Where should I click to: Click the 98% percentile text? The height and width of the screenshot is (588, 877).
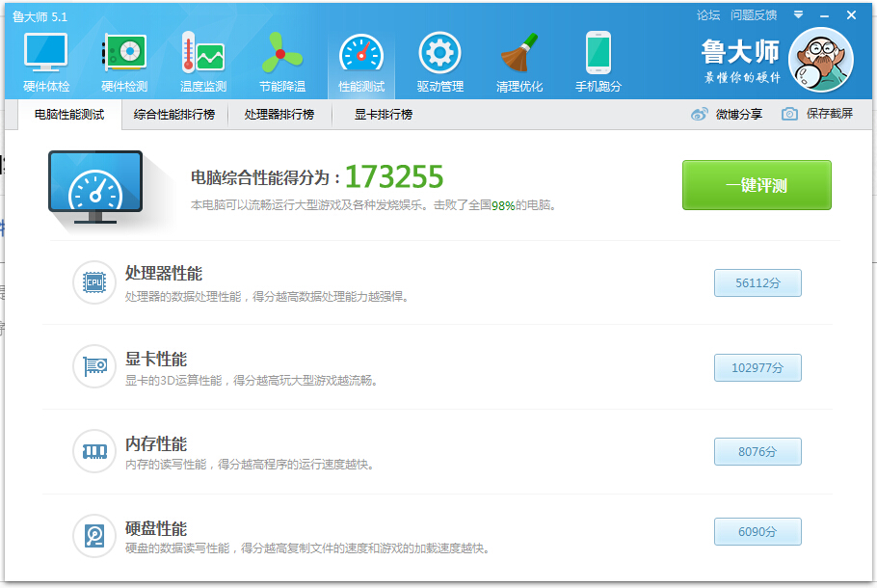[503, 206]
